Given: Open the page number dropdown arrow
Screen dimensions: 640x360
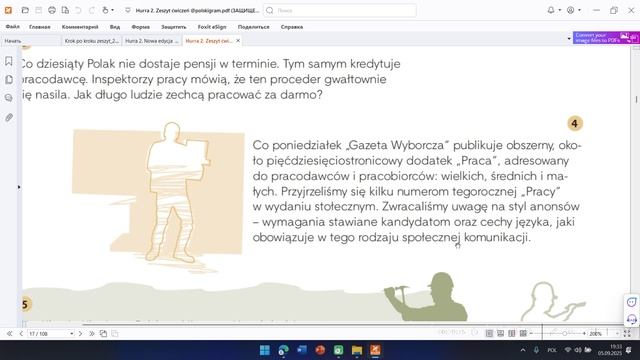Looking at the screenshot, I should [x=71, y=334].
